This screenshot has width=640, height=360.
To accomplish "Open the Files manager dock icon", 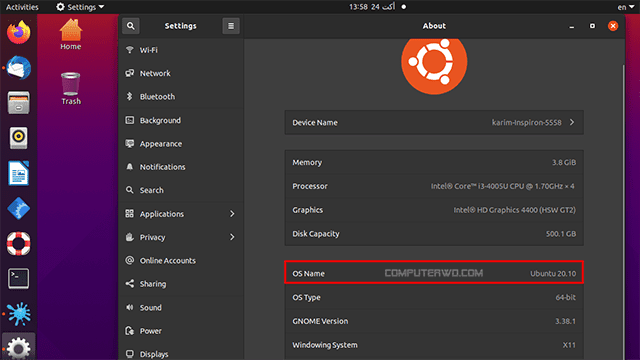I will tap(18, 103).
